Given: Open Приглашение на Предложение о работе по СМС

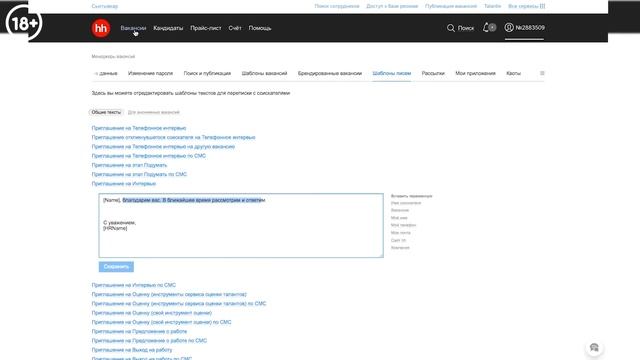Looking at the screenshot, I should pyautogui.click(x=149, y=340).
